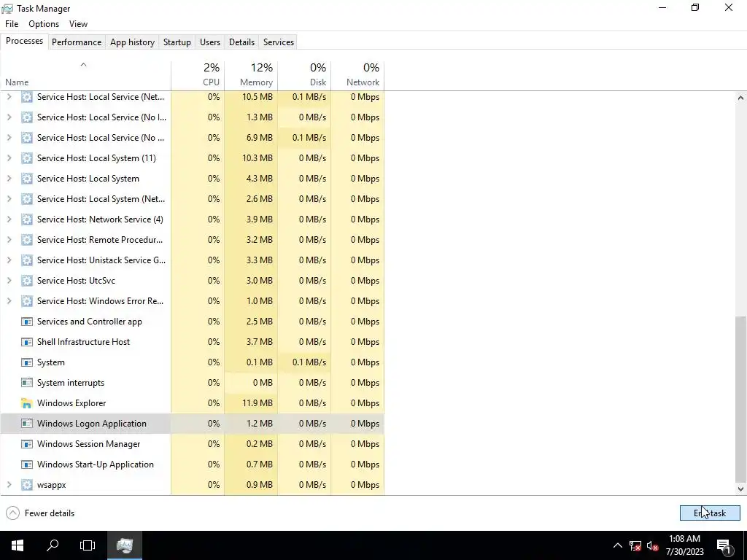Viewport: 747px width, 560px height.
Task: Sort by the Network column header
Action: click(x=357, y=75)
